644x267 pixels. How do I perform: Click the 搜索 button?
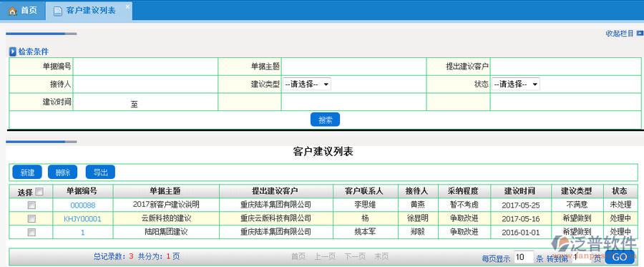pyautogui.click(x=325, y=120)
